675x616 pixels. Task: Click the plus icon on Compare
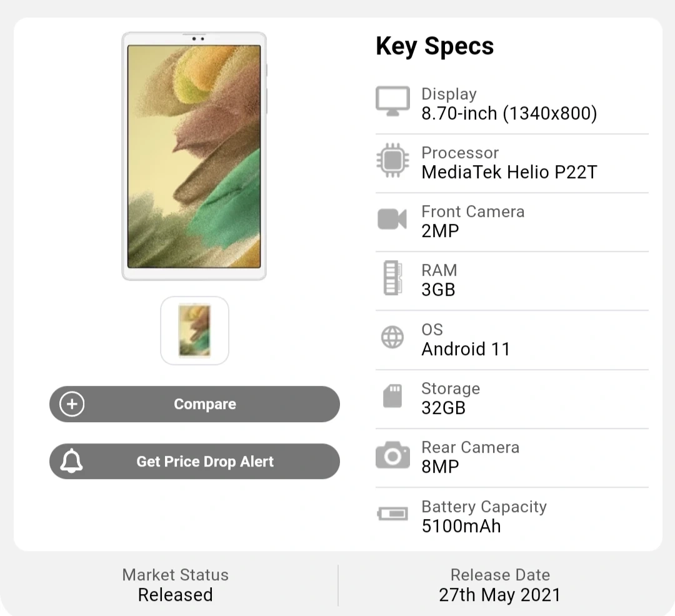72,404
